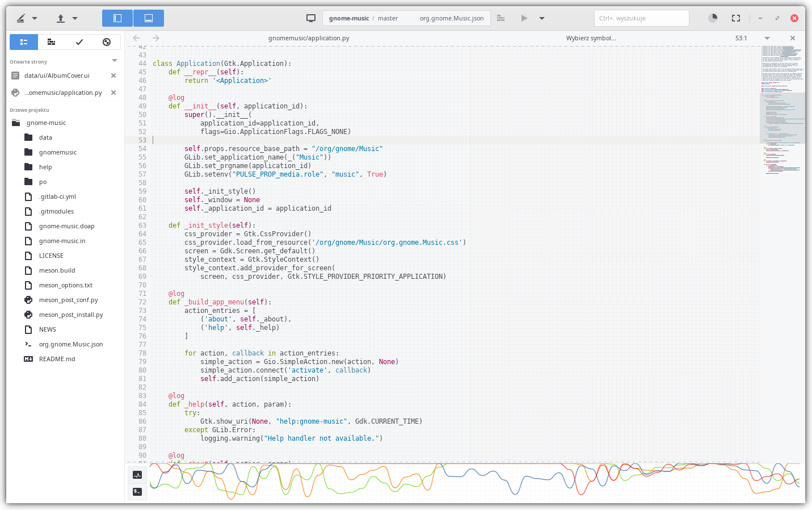The height and width of the screenshot is (510, 812).
Task: Click the Wybierz symbol… button
Action: point(591,38)
